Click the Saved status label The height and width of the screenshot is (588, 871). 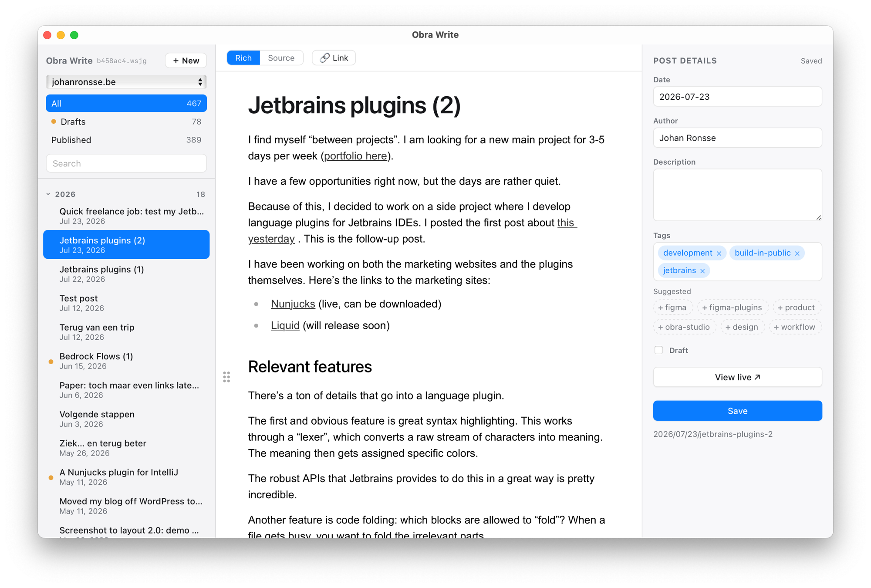(x=811, y=61)
